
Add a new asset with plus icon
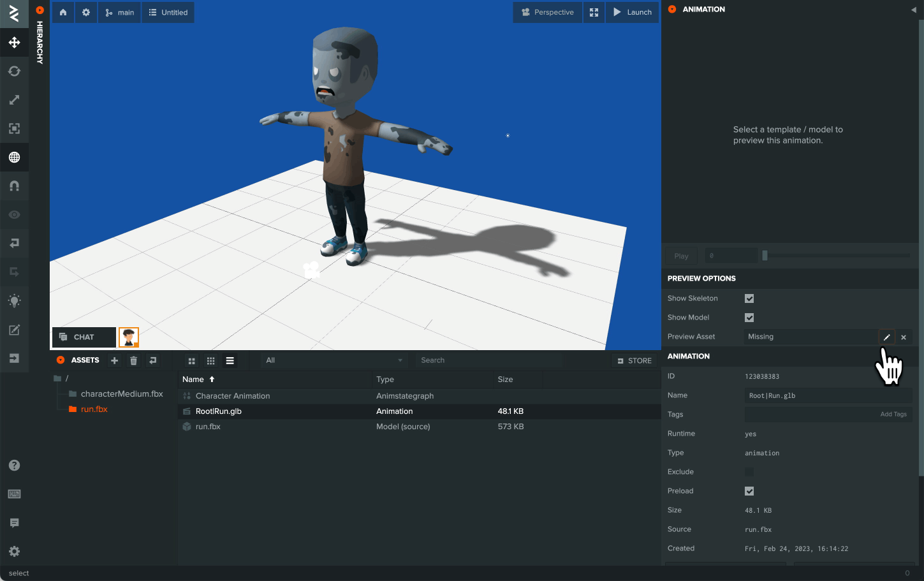click(115, 361)
